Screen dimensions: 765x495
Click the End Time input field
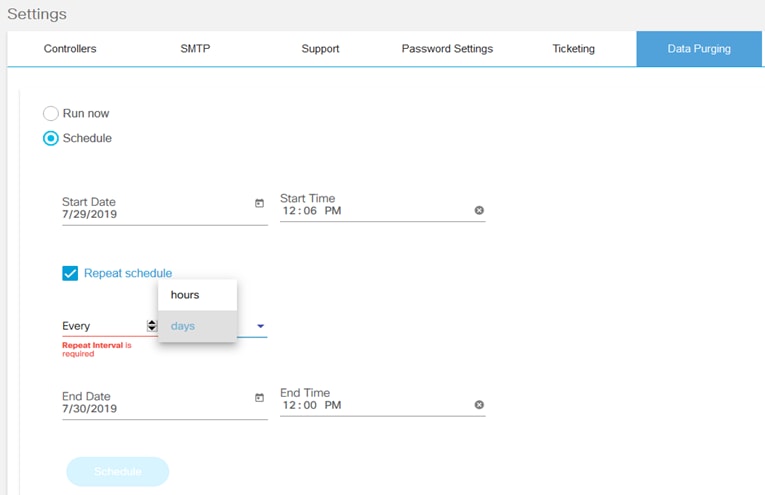coord(372,405)
